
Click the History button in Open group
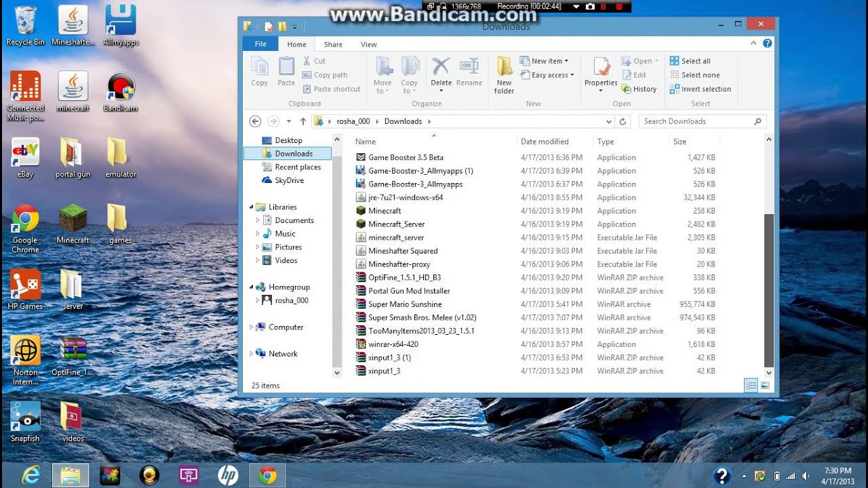tap(639, 89)
